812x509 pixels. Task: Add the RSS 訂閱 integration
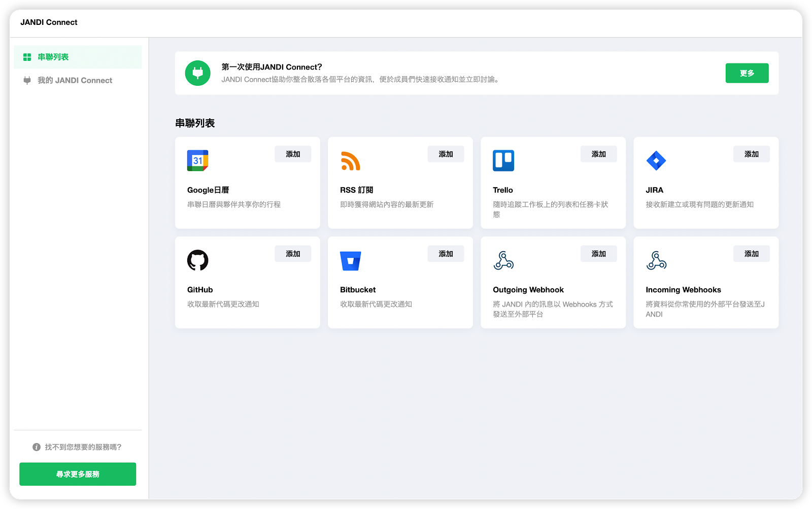tap(446, 154)
